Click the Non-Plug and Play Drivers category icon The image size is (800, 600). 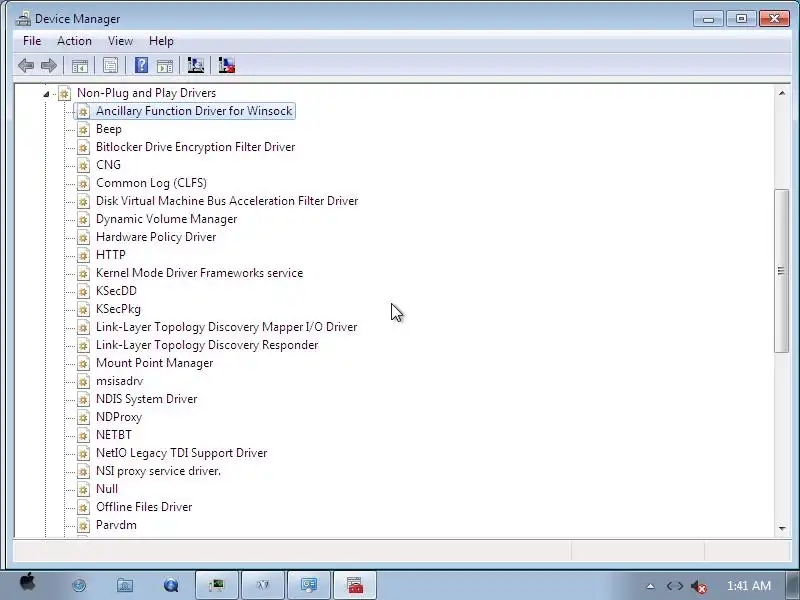[64, 93]
